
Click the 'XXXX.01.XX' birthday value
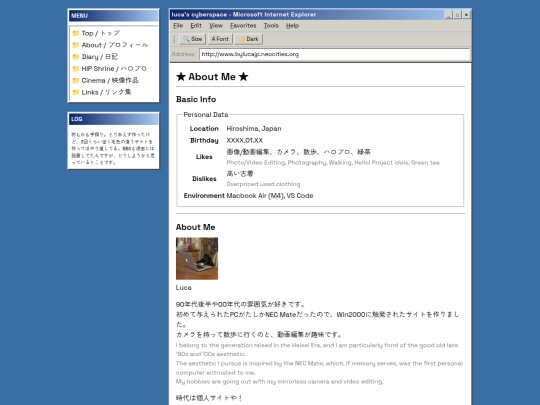pos(245,141)
